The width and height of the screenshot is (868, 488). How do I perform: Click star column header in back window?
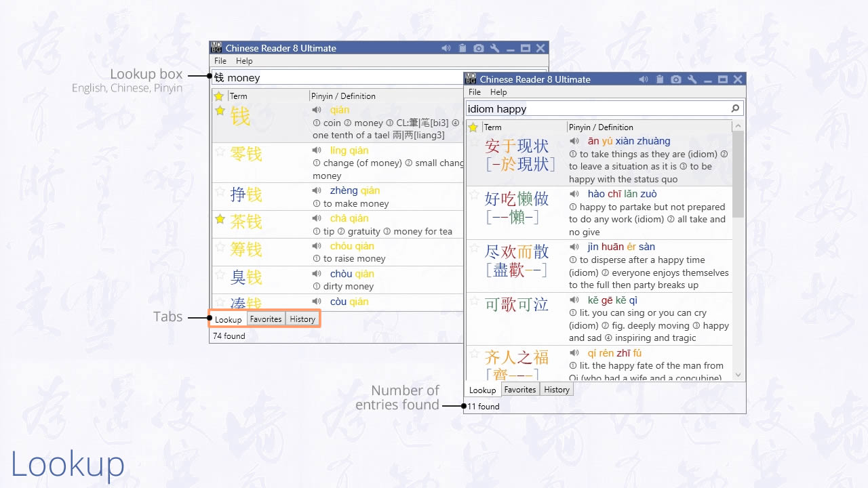(x=219, y=96)
